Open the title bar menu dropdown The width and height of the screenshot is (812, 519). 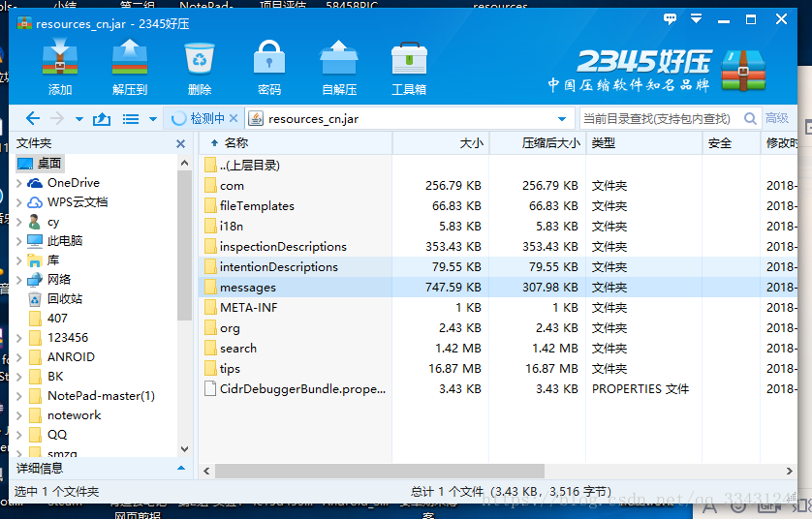click(697, 19)
